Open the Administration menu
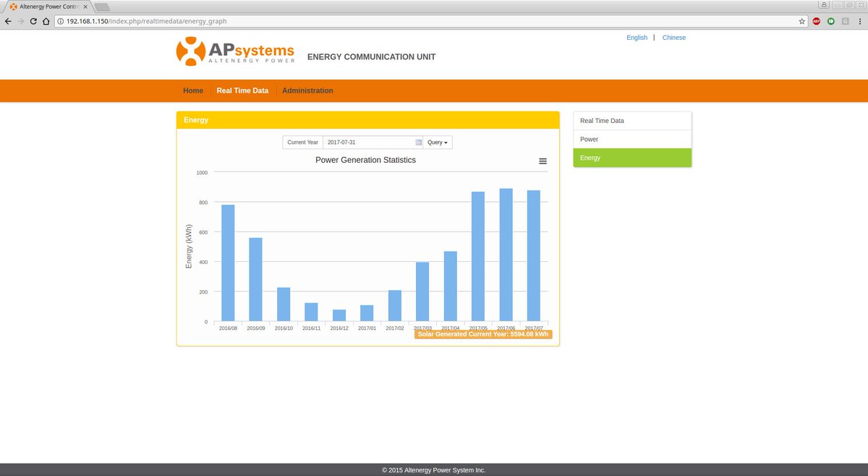The image size is (868, 476). click(x=307, y=91)
